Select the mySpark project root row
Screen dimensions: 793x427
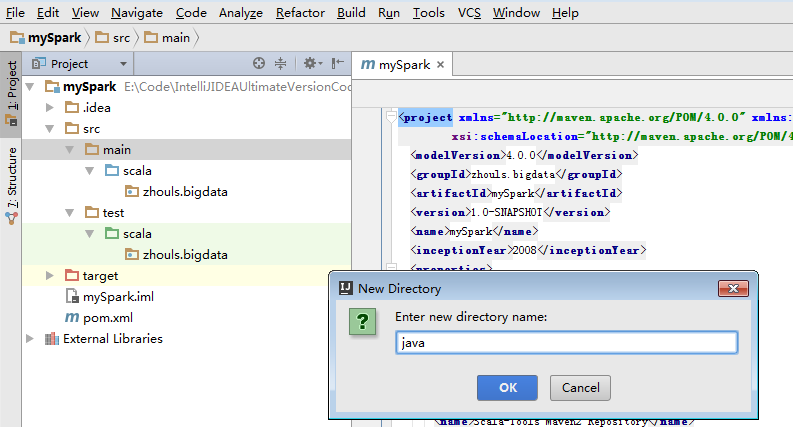click(187, 87)
